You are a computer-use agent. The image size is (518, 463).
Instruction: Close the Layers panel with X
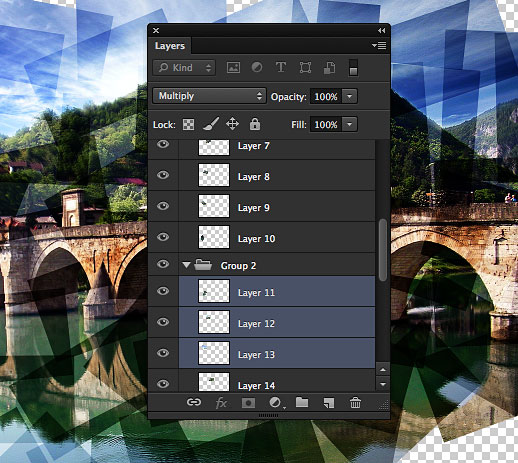[x=156, y=31]
